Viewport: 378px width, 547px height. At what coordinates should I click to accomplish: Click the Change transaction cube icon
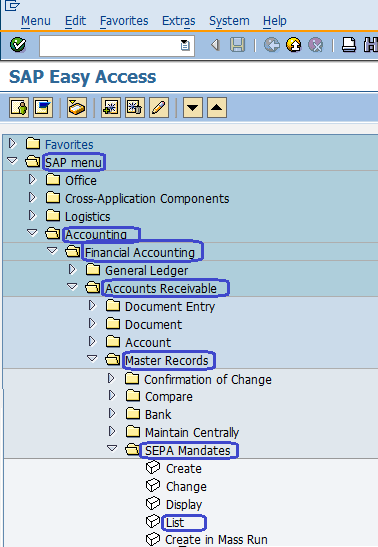point(153,486)
